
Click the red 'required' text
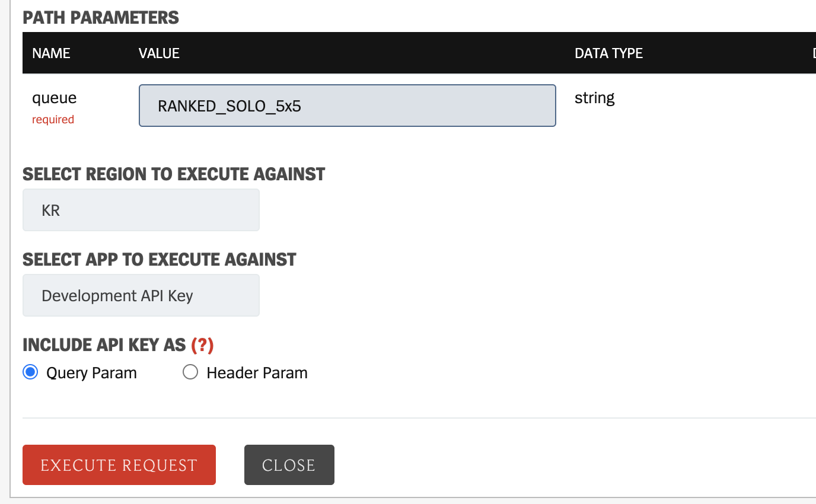click(53, 120)
